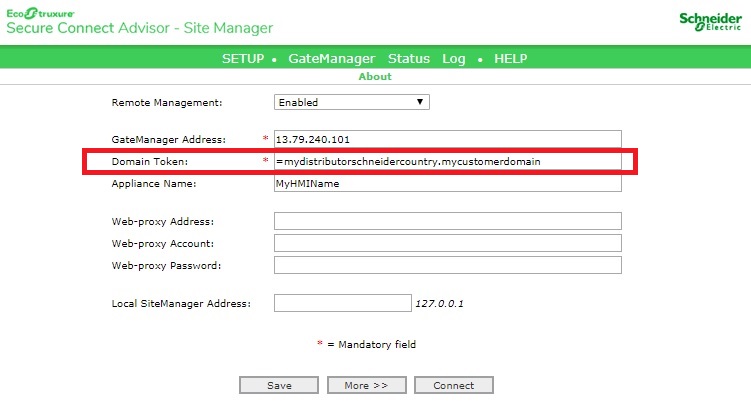The height and width of the screenshot is (411, 751).
Task: Click the More >> button
Action: tap(366, 385)
